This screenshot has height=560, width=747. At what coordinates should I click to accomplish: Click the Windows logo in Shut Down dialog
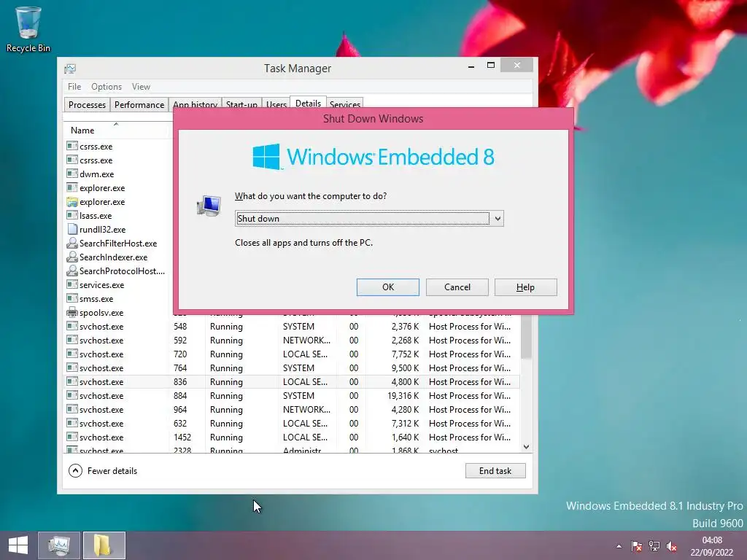click(x=266, y=157)
